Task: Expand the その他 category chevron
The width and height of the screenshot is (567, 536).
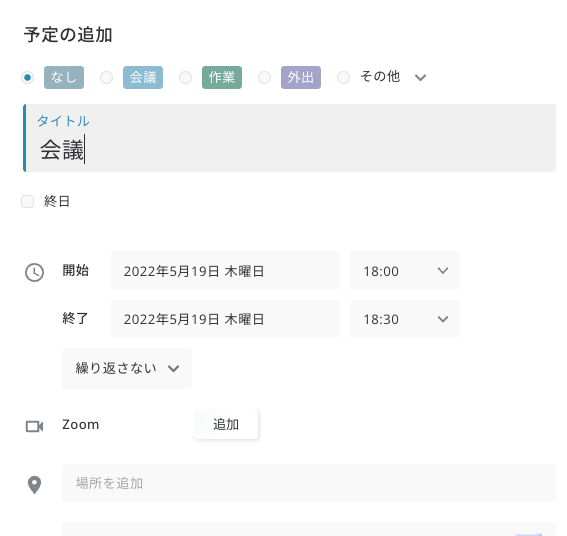Action: pos(421,77)
